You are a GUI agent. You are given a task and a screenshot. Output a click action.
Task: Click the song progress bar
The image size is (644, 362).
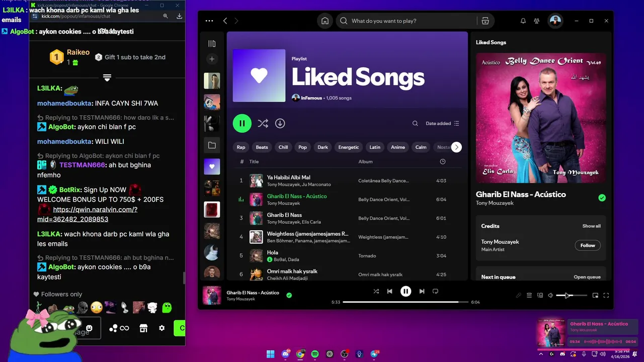click(406, 302)
